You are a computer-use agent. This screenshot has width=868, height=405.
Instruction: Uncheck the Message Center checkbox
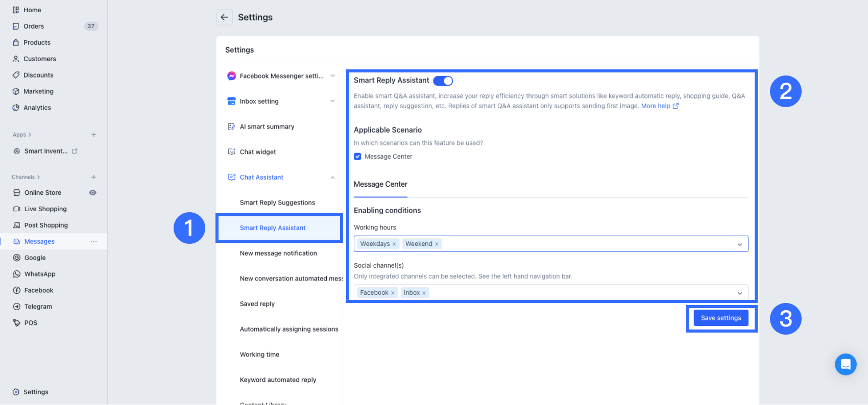[357, 157]
